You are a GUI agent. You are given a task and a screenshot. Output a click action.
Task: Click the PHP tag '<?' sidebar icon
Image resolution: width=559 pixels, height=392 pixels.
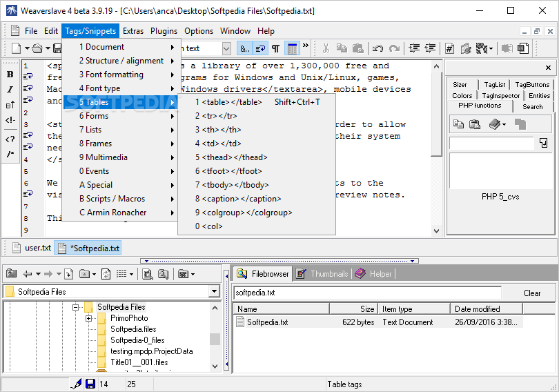point(10,139)
